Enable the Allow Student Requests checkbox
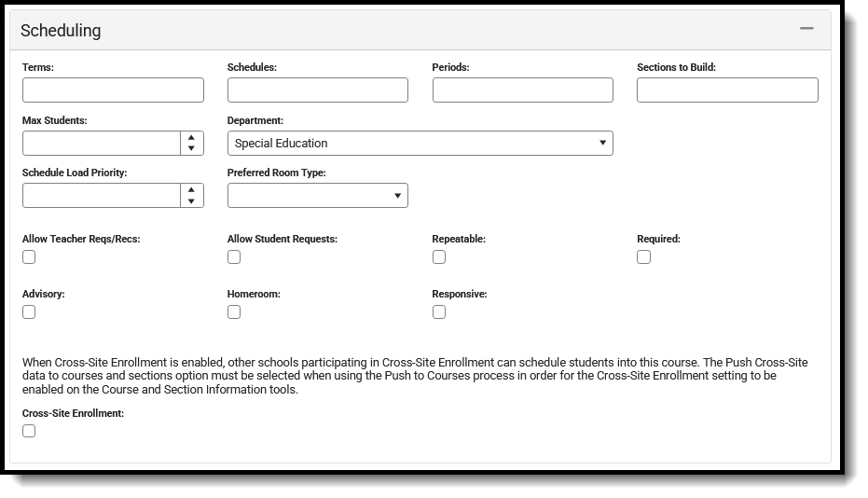 tap(234, 257)
